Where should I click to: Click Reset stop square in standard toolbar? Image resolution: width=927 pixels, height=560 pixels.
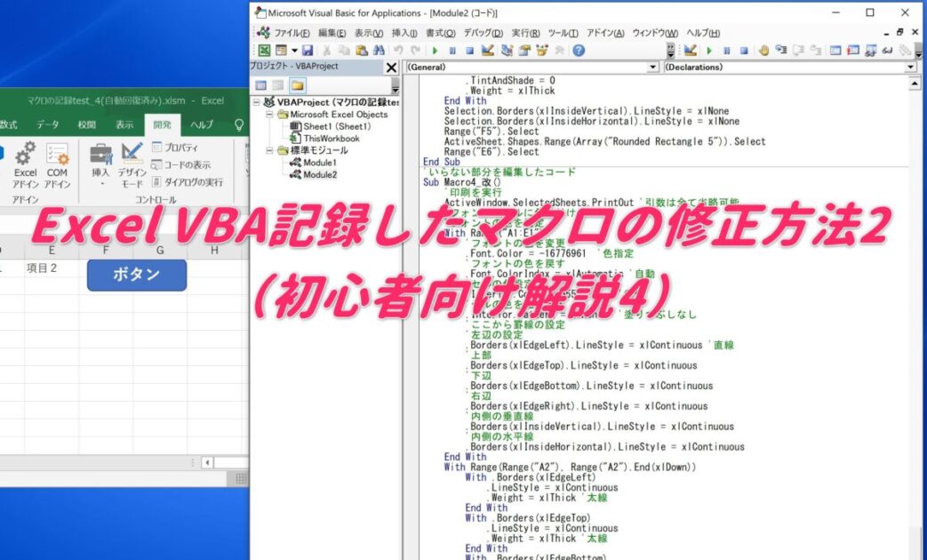tap(469, 51)
